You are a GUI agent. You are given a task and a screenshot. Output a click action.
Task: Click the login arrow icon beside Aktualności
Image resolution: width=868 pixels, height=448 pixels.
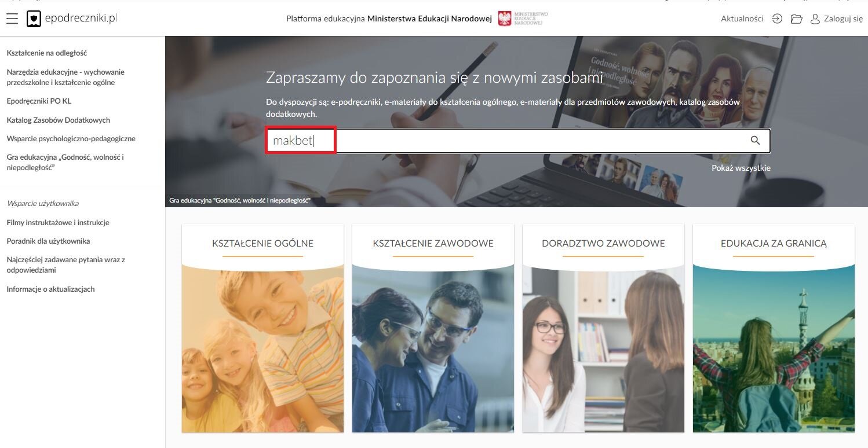coord(777,19)
